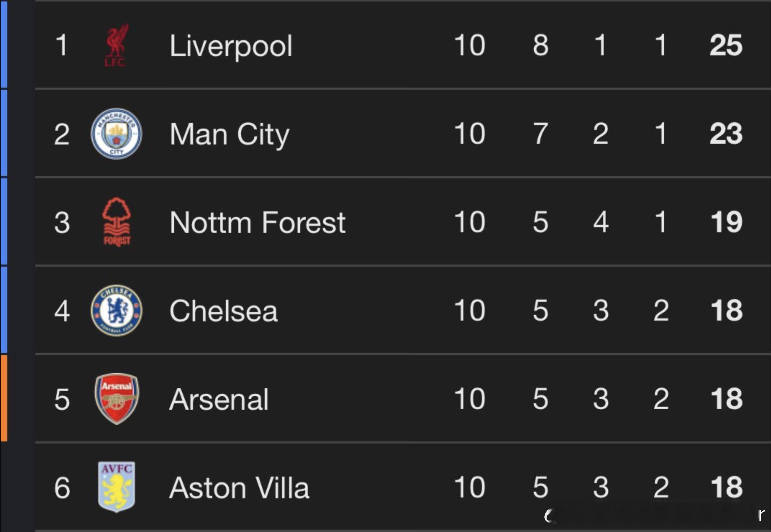This screenshot has width=771, height=532.
Task: Click Nottm Forest's 4 draws value
Action: [x=601, y=222]
